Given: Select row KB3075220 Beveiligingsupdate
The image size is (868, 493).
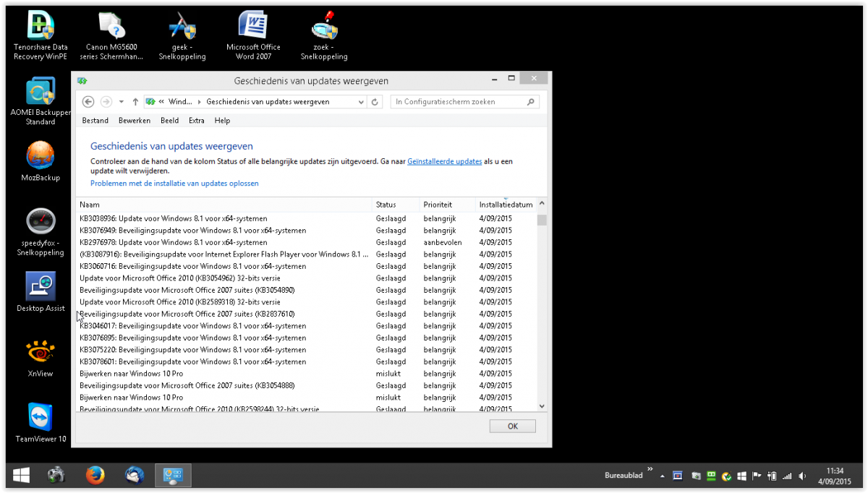Looking at the screenshot, I should pyautogui.click(x=307, y=350).
